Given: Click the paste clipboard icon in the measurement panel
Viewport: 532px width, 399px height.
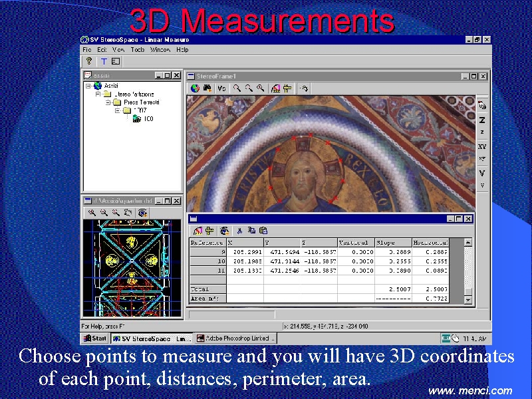Looking at the screenshot, I should [x=263, y=231].
